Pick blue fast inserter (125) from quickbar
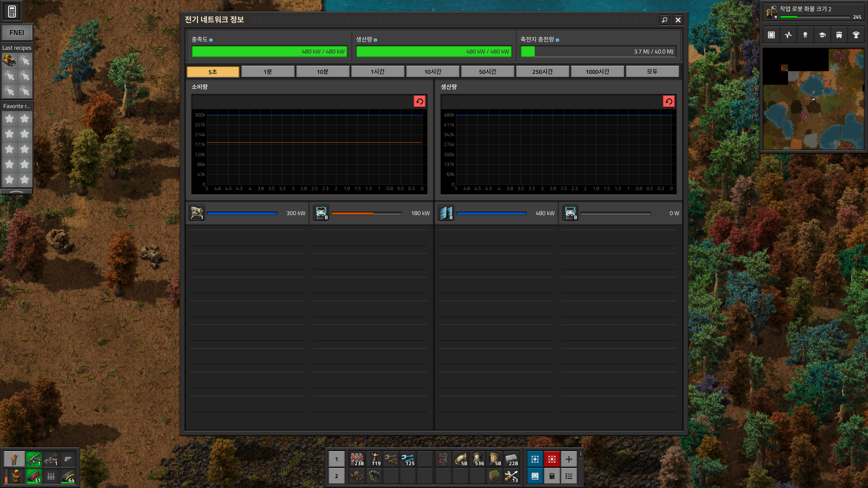Screen dimensions: 868x488 click(x=408, y=459)
